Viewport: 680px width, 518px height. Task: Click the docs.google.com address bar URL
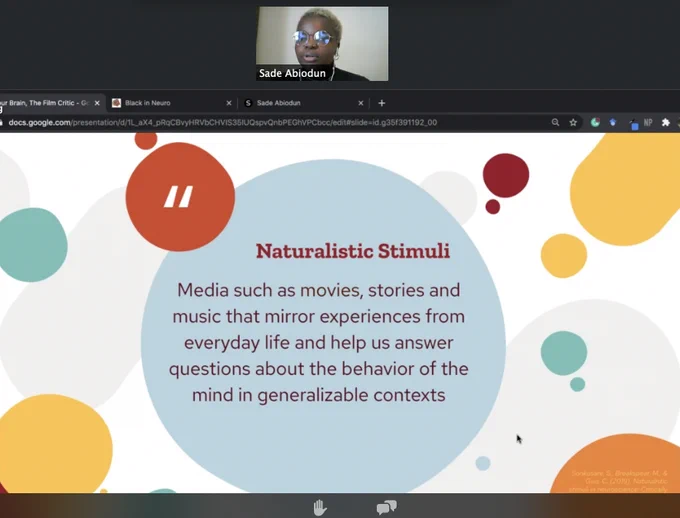pos(222,122)
